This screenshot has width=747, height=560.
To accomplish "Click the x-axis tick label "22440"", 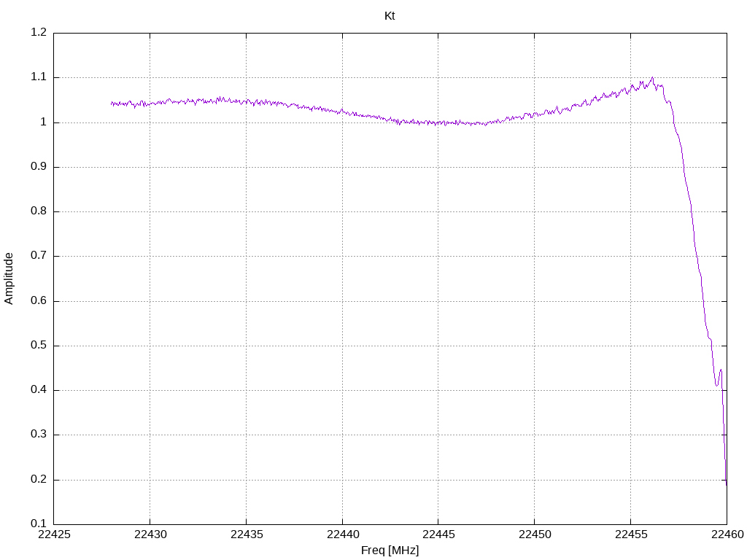I will coord(343,534).
